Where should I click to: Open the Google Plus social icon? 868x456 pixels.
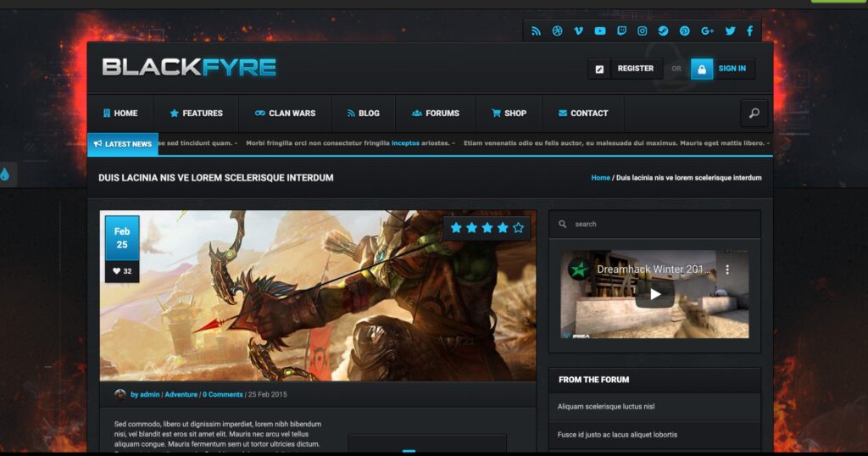click(707, 31)
